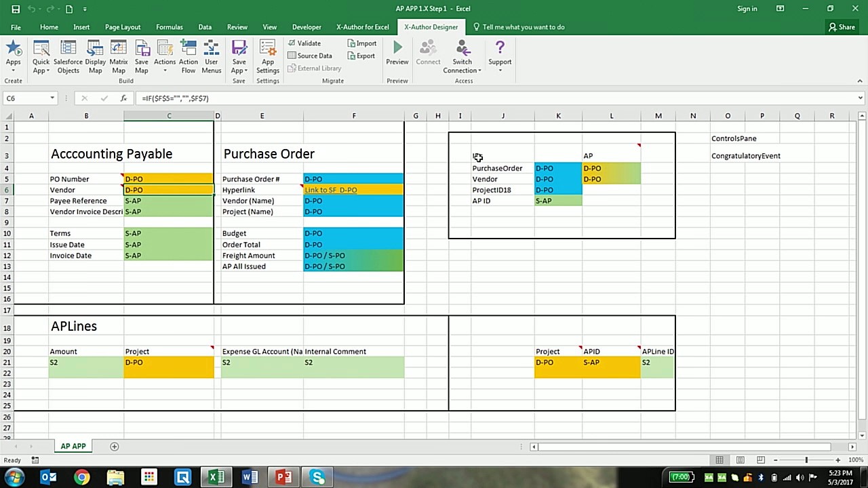This screenshot has width=868, height=488.
Task: Open the Matrix Map tool
Action: point(118,56)
